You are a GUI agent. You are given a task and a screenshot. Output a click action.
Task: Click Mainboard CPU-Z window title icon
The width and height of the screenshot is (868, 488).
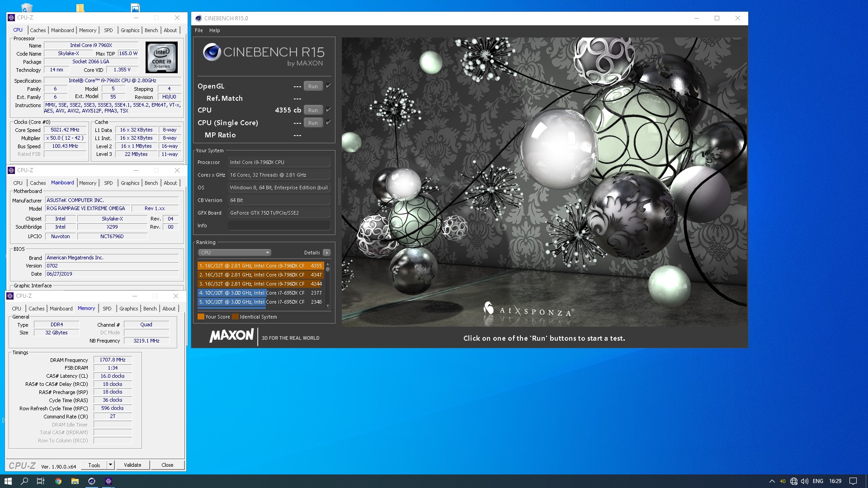point(11,170)
